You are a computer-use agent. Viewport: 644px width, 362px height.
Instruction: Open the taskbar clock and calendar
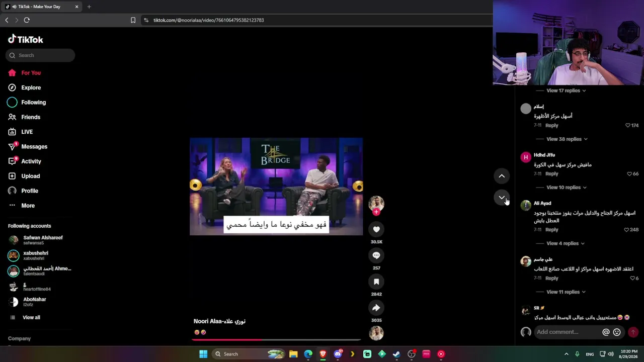coord(629,354)
